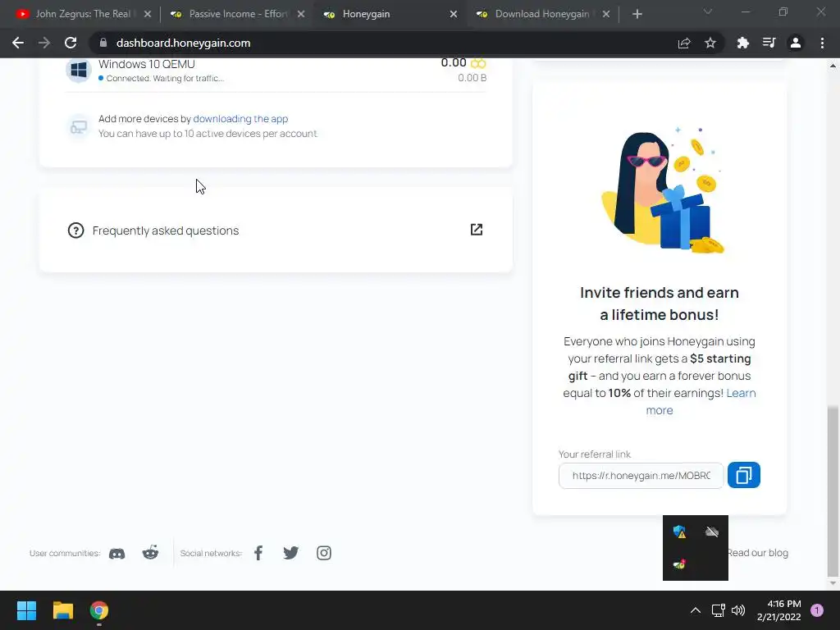Open the Instagram social icon
Image resolution: width=840 pixels, height=630 pixels.
(x=323, y=553)
